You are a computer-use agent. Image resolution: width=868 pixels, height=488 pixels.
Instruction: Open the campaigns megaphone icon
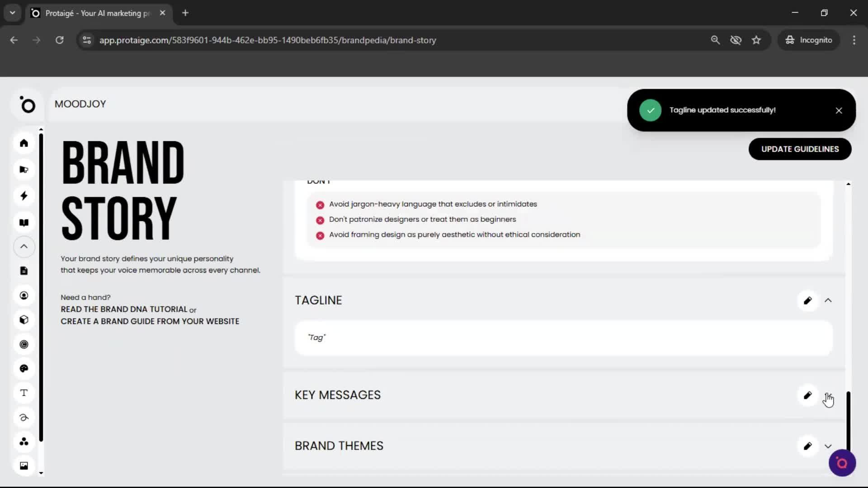coord(24,169)
